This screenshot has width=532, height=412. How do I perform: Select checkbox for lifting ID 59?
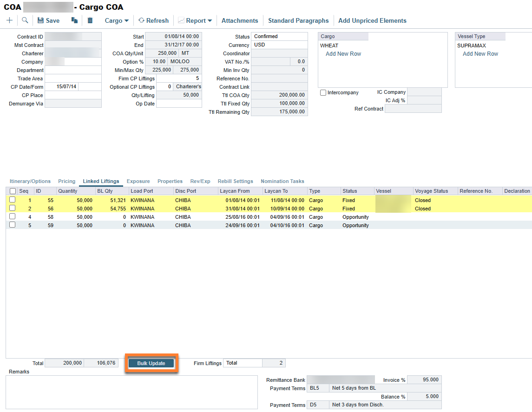tap(13, 225)
